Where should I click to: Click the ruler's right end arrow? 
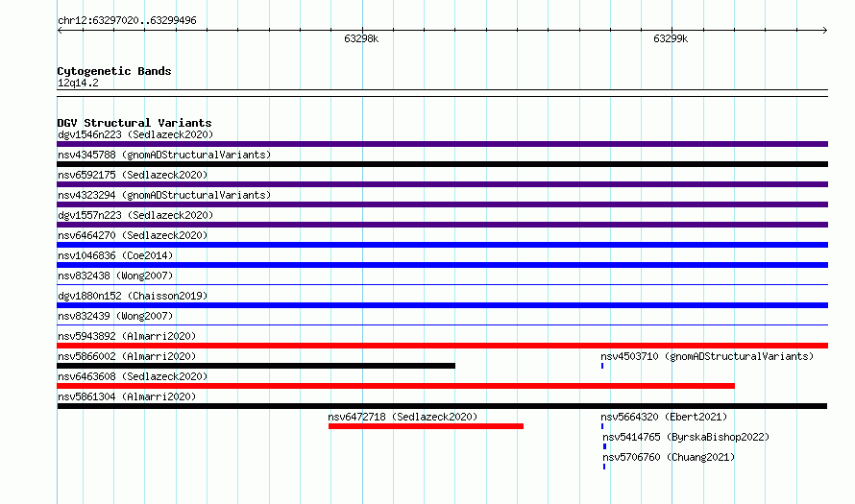click(825, 31)
